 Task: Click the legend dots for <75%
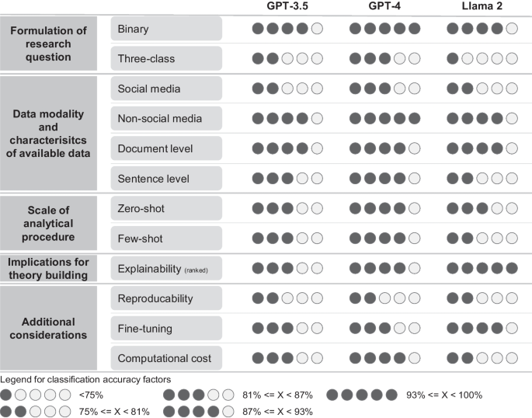point(36,395)
